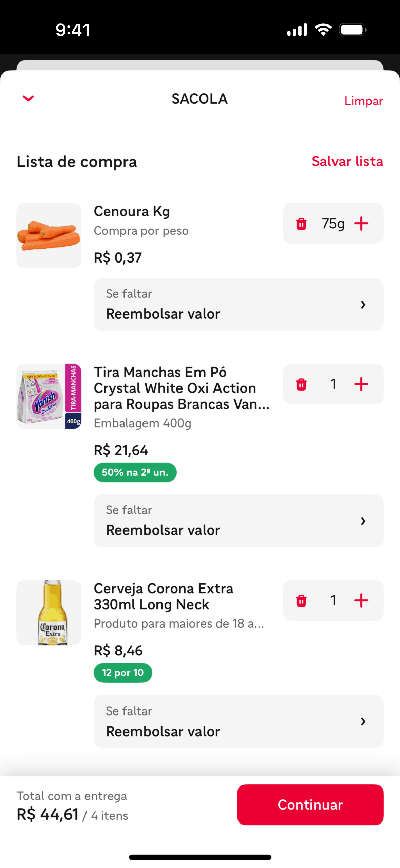This screenshot has width=400, height=868.
Task: Open the Corona Extra bottle thumbnail
Action: tap(49, 613)
